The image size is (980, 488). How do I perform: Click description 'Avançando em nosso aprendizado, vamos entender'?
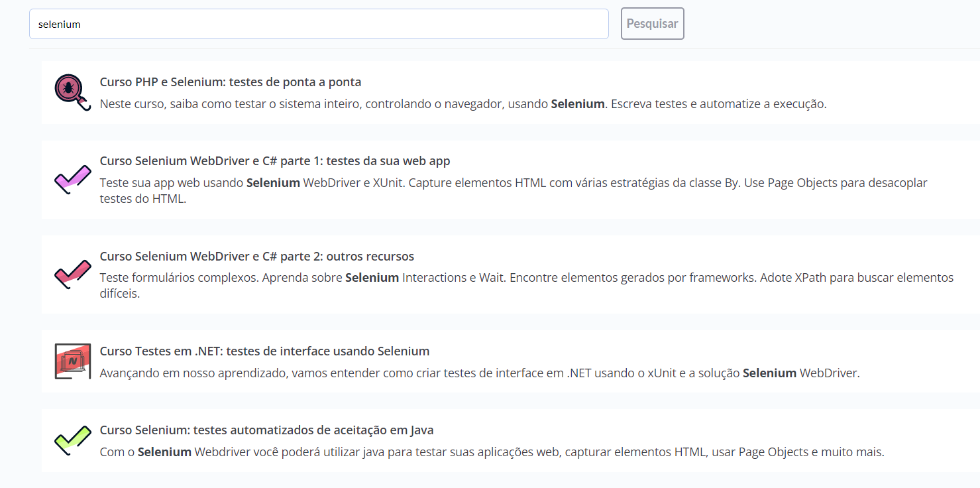pos(480,373)
